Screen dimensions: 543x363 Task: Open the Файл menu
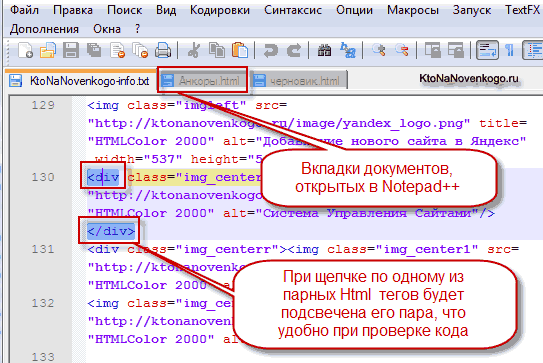click(x=24, y=10)
